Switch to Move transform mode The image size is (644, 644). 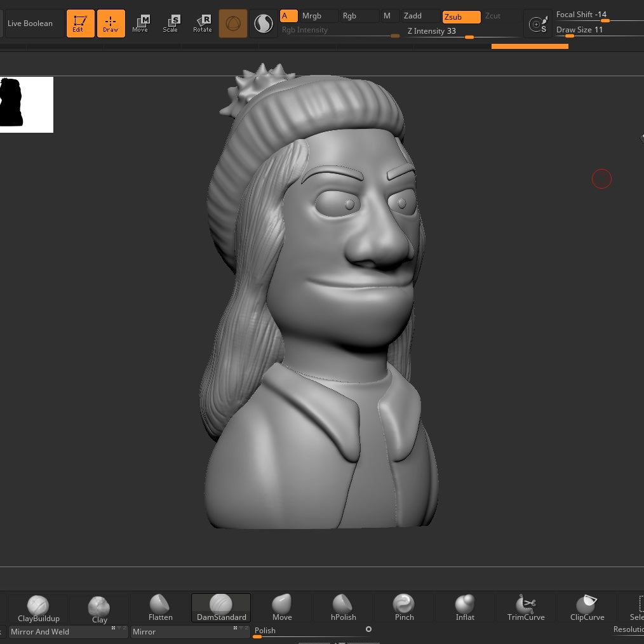pos(140,23)
